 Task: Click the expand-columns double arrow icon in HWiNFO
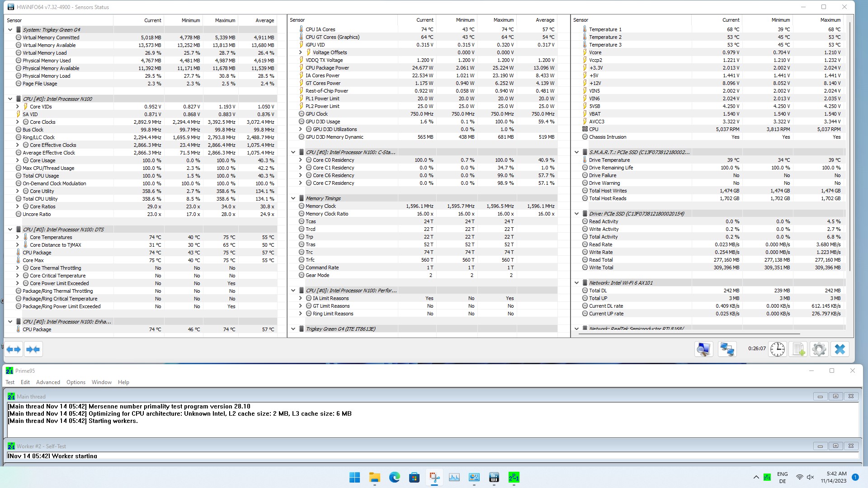[14, 349]
